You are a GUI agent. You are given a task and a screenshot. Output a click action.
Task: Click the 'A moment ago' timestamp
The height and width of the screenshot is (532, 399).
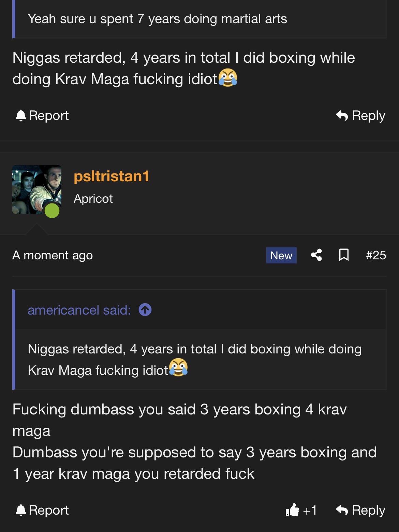pos(53,255)
